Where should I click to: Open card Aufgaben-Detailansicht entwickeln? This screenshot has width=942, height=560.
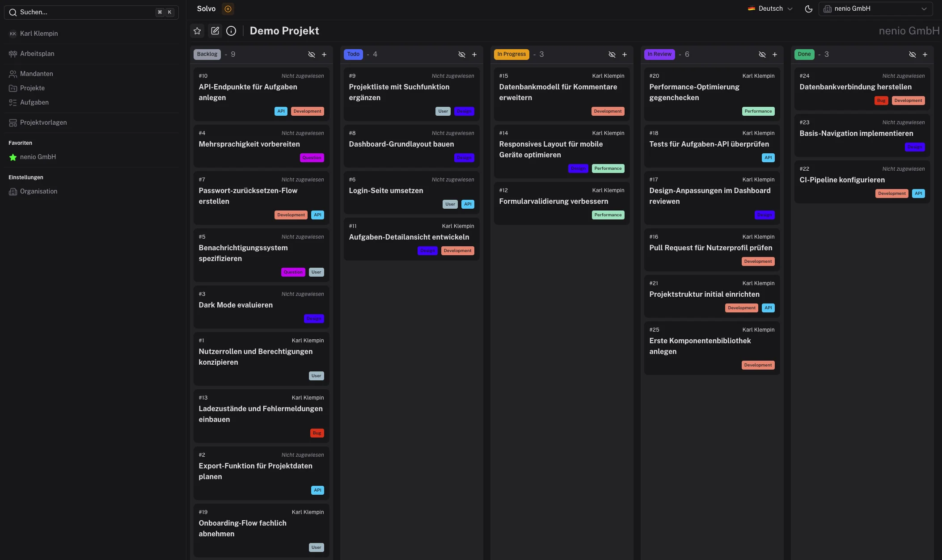pos(411,239)
